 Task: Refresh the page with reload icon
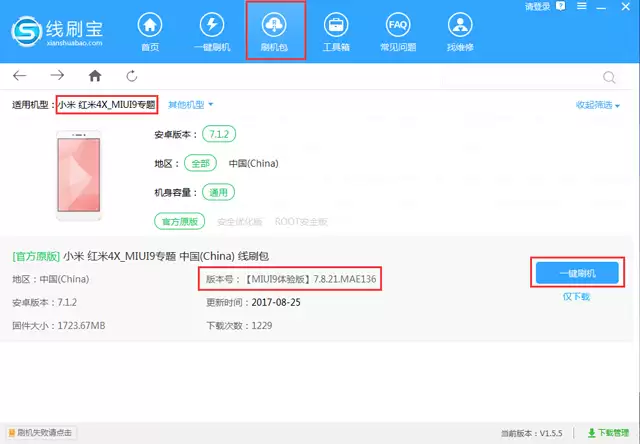[131, 75]
